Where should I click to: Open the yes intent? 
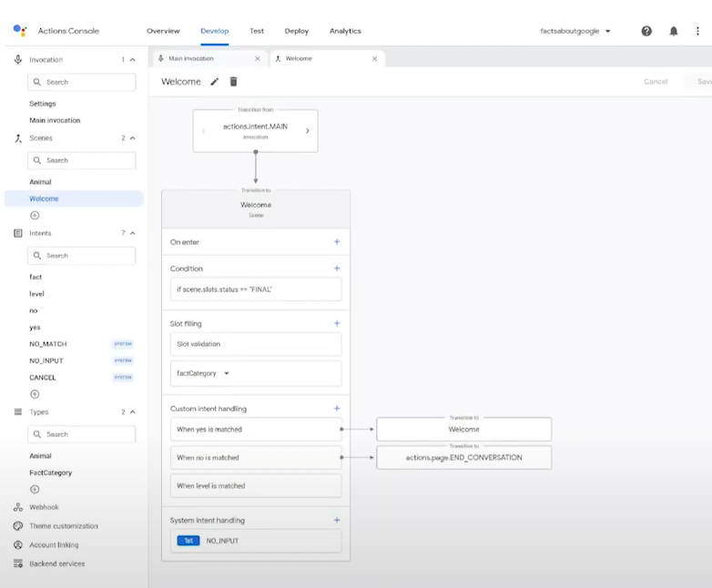coord(35,328)
